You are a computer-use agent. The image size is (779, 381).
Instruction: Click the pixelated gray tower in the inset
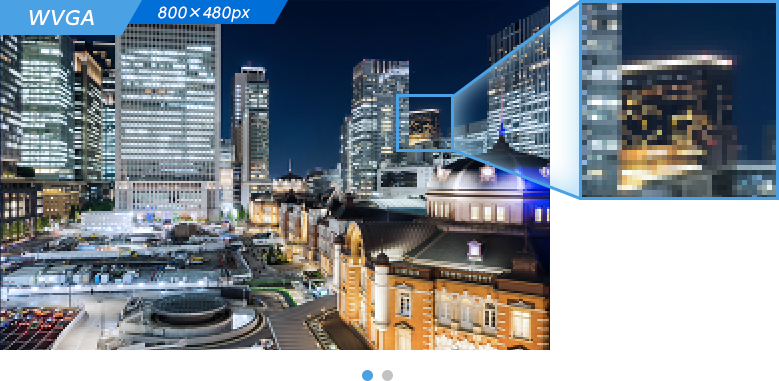click(x=601, y=99)
